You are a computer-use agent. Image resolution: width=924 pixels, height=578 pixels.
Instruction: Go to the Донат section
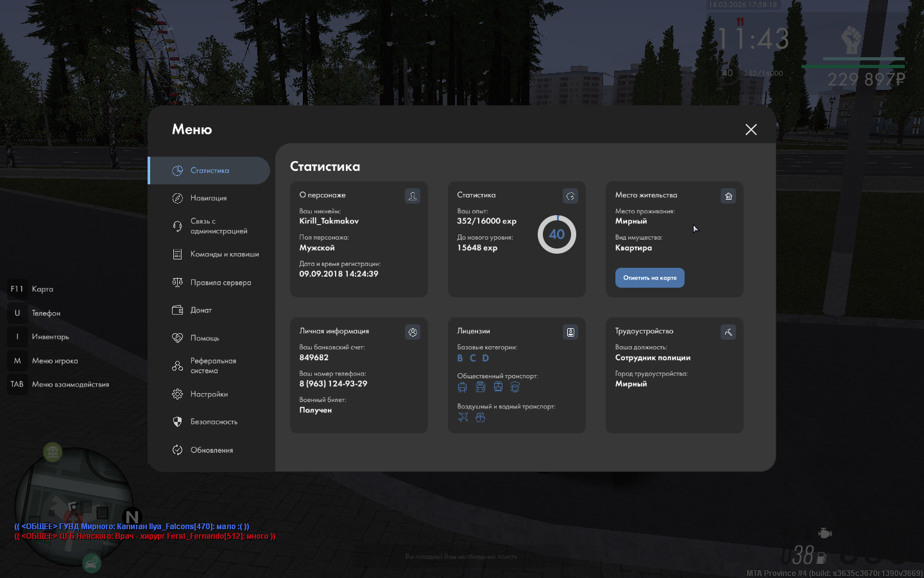[x=201, y=310]
